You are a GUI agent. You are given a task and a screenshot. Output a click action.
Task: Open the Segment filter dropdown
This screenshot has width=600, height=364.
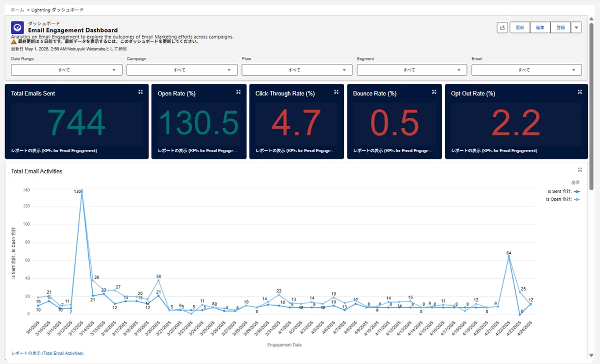[x=412, y=70]
